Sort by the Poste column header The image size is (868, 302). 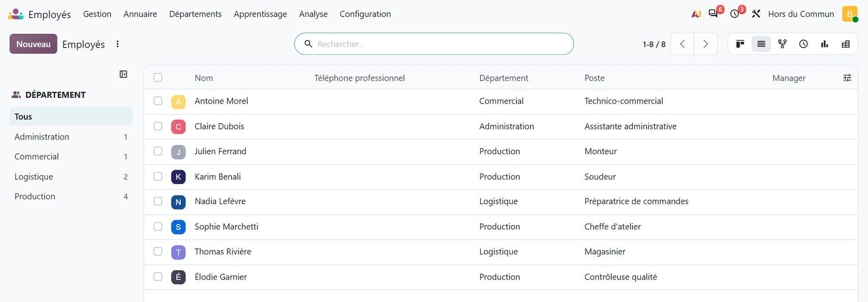point(594,78)
